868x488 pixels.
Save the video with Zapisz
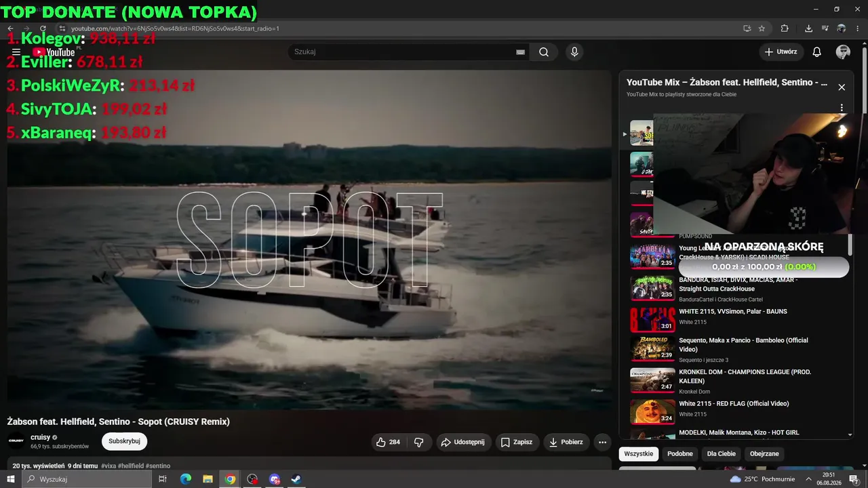pyautogui.click(x=516, y=442)
